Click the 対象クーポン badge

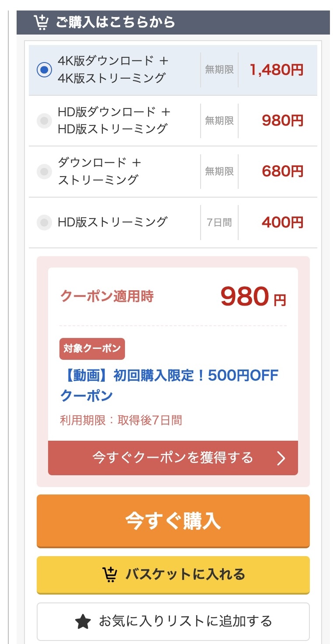[92, 349]
